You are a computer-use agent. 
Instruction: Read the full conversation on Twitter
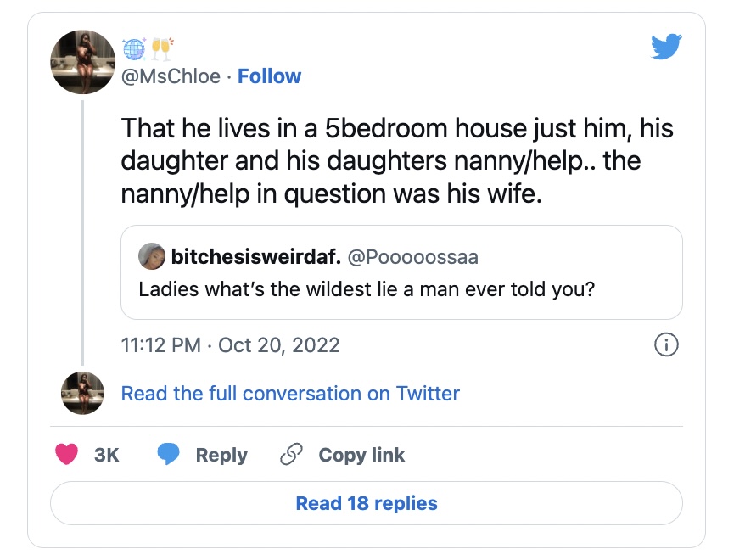pyautogui.click(x=290, y=394)
